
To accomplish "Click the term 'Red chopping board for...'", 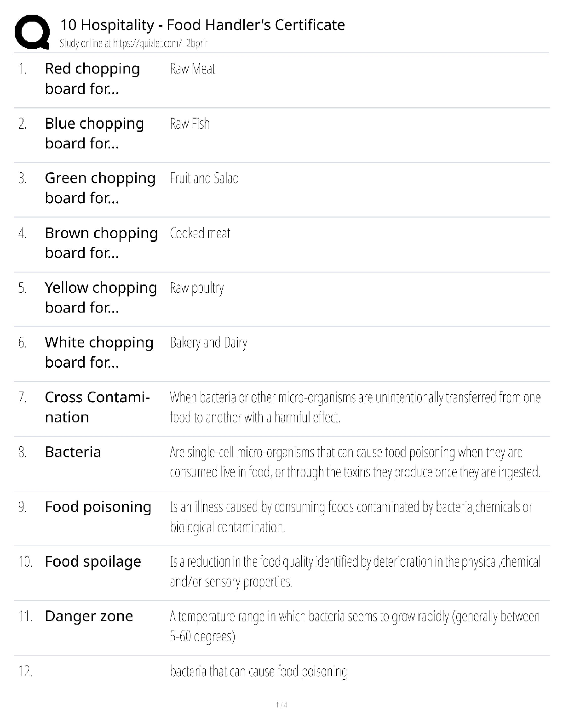I will pyautogui.click(x=92, y=79).
